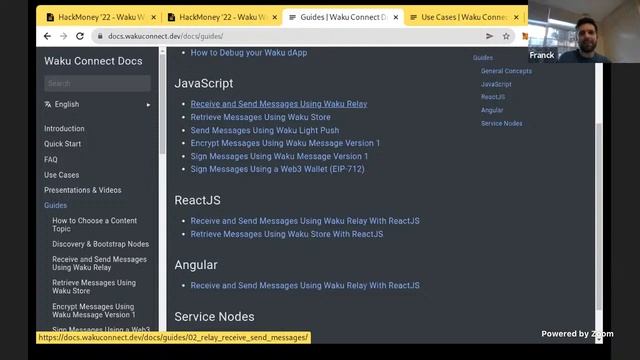Image resolution: width=640 pixels, height=360 pixels.
Task: Open JavaScript Receive and Send Messages Using Waku Relay link
Action: click(279, 104)
